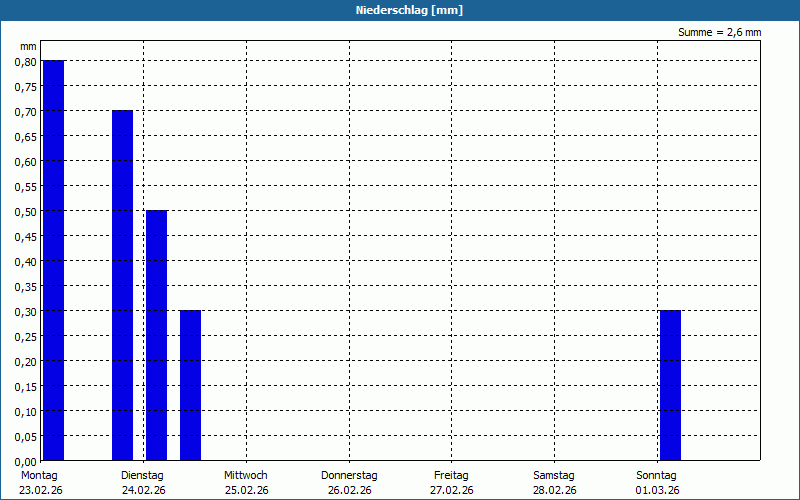The width and height of the screenshot is (800, 500).
Task: Click the mm unit label above axis
Action: tap(29, 46)
